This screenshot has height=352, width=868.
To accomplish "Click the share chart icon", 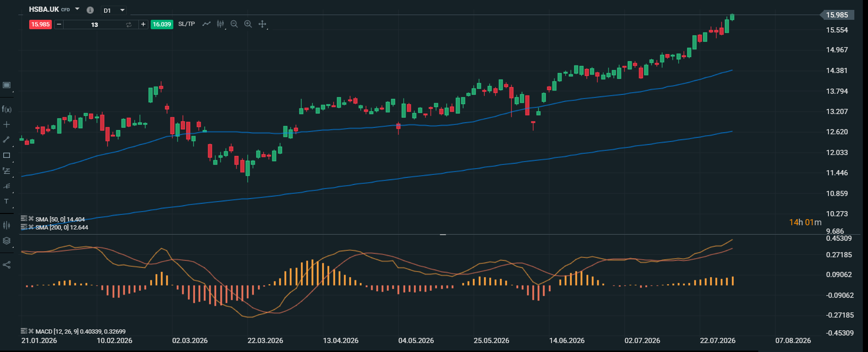I will 7,265.
